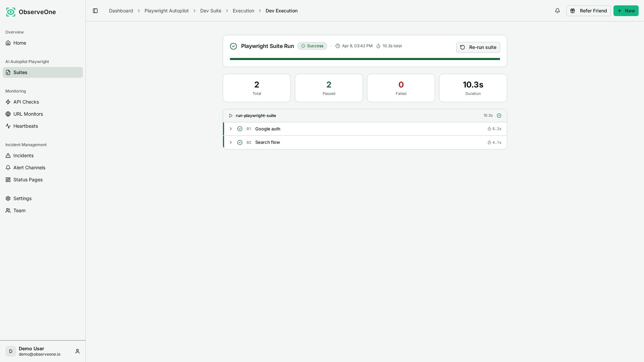
Task: Click the ObserveOne logo icon
Action: (x=11, y=12)
